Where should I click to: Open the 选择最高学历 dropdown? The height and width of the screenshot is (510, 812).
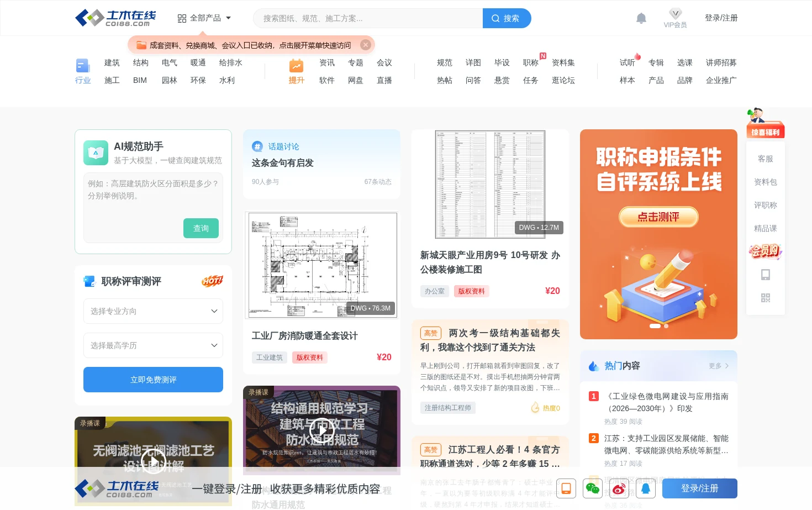pyautogui.click(x=153, y=345)
